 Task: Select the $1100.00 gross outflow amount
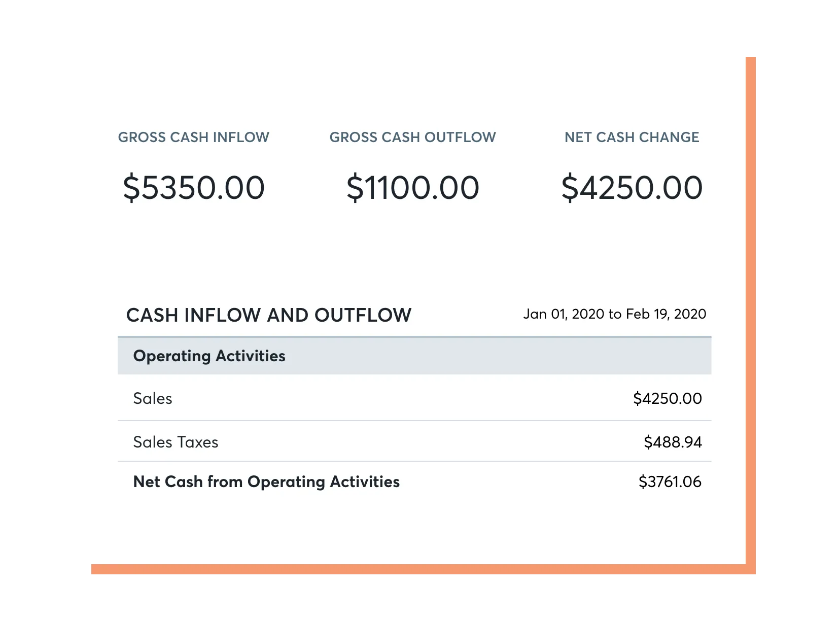pos(412,188)
